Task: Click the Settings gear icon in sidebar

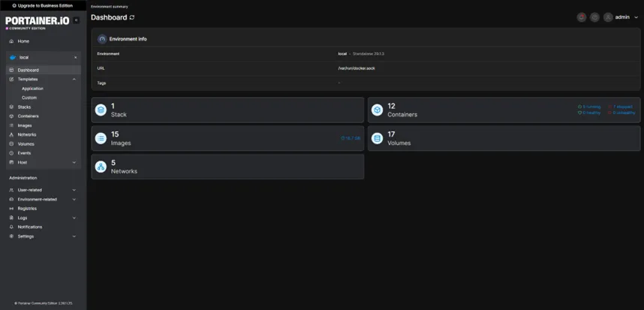Action: coord(11,236)
